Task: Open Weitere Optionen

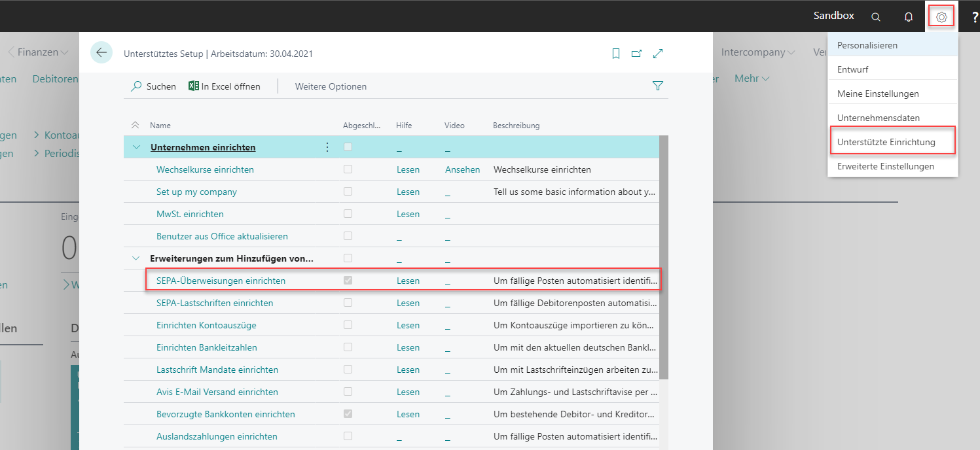Action: (331, 86)
